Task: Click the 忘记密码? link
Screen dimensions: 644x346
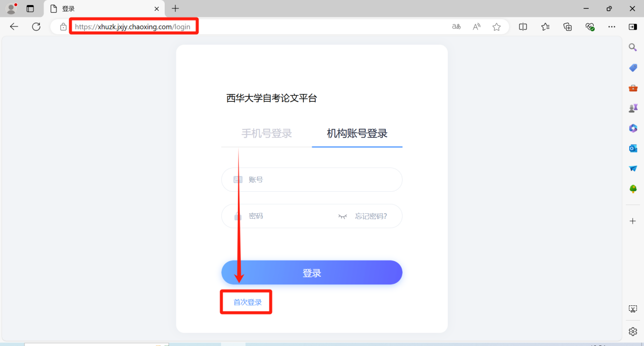Action: pos(371,216)
